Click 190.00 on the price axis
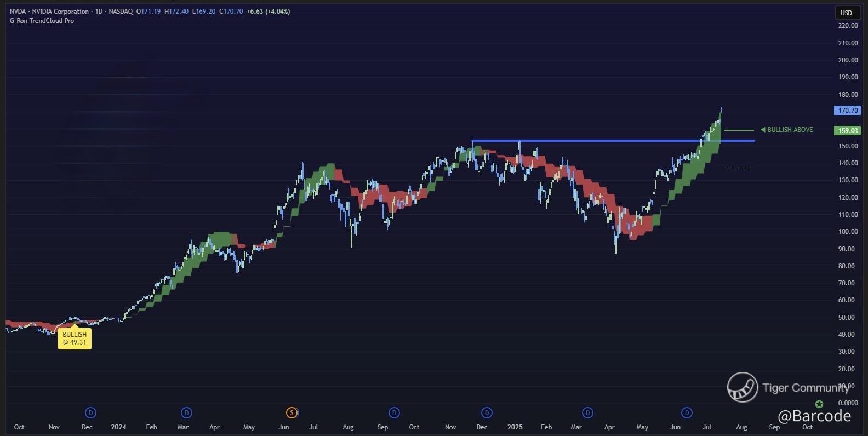 (x=848, y=77)
